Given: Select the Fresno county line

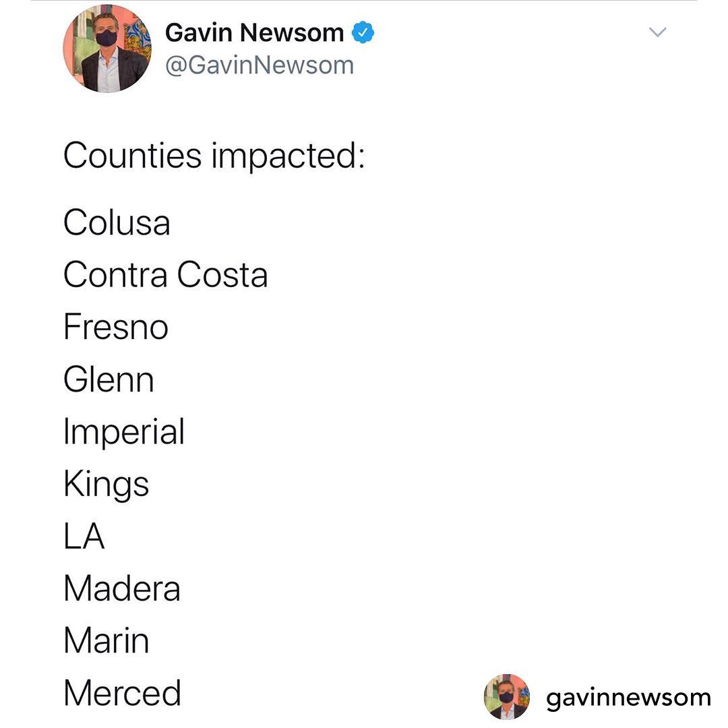Looking at the screenshot, I should click(x=116, y=328).
